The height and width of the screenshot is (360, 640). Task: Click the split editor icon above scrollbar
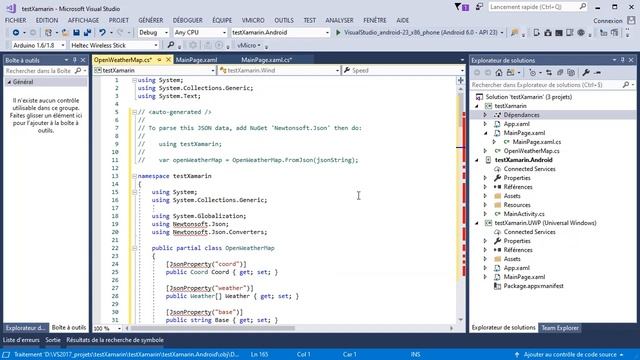(460, 80)
